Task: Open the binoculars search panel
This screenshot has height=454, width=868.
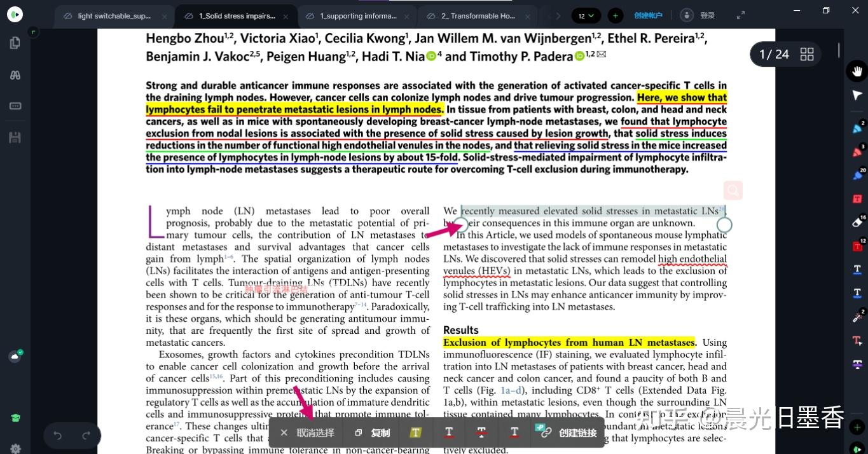Action: [15, 74]
